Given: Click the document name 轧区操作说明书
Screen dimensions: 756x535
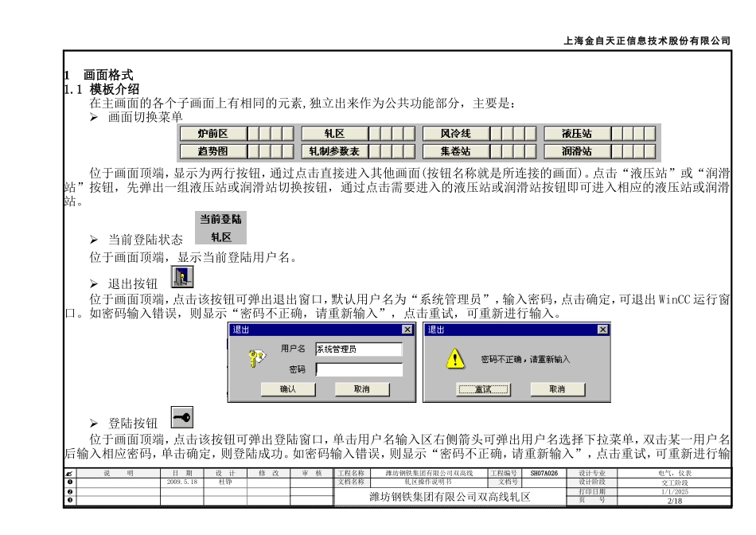Looking at the screenshot, I should 427,482.
